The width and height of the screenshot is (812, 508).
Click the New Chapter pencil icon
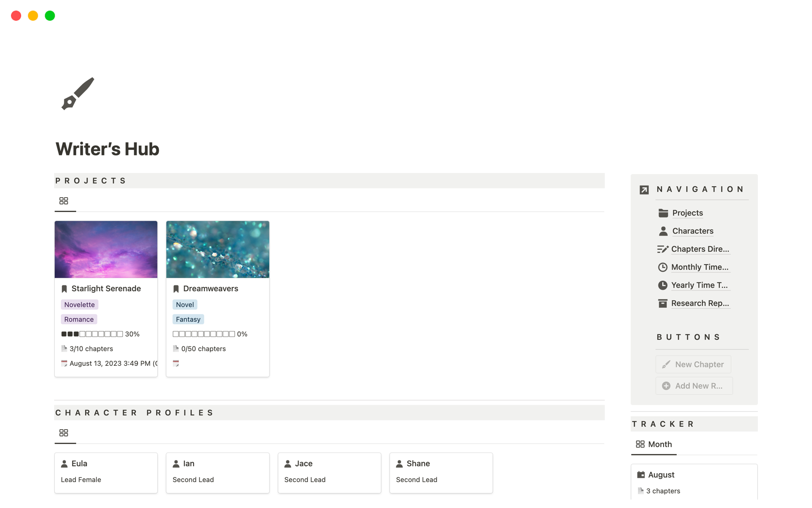pos(666,364)
